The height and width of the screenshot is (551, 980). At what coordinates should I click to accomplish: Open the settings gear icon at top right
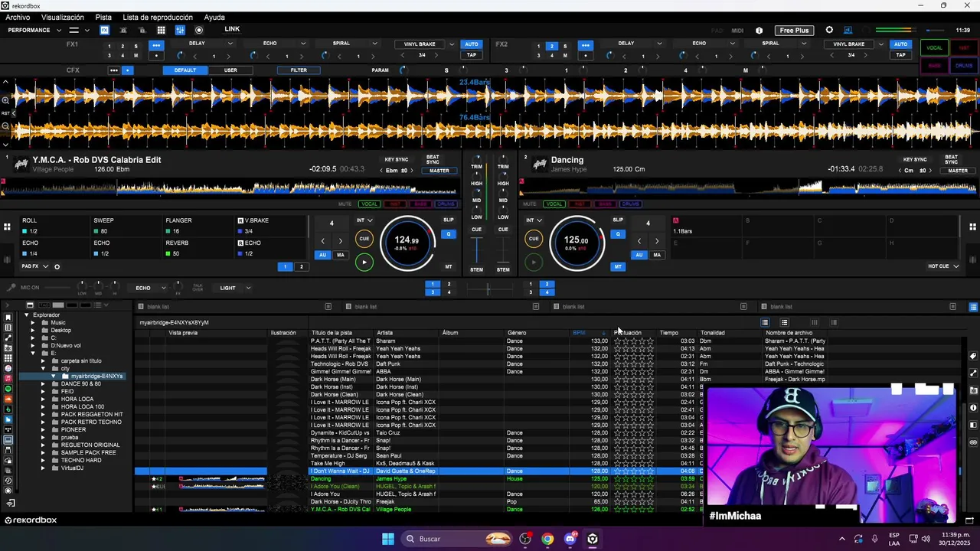(x=829, y=31)
